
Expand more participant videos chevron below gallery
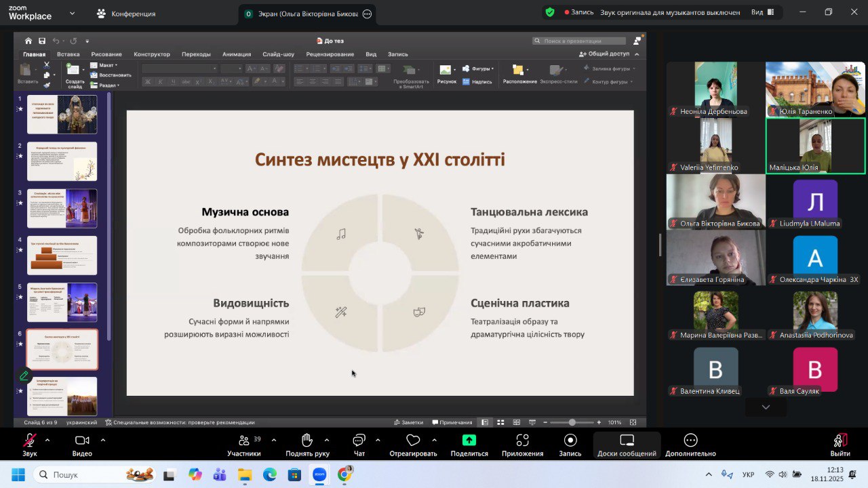click(x=766, y=407)
